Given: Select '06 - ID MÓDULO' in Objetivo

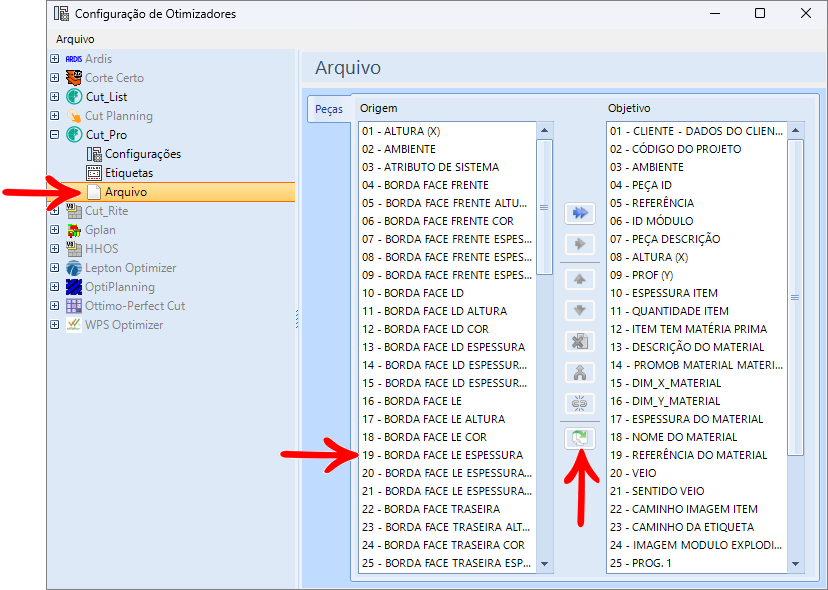Looking at the screenshot, I should click(697, 221).
